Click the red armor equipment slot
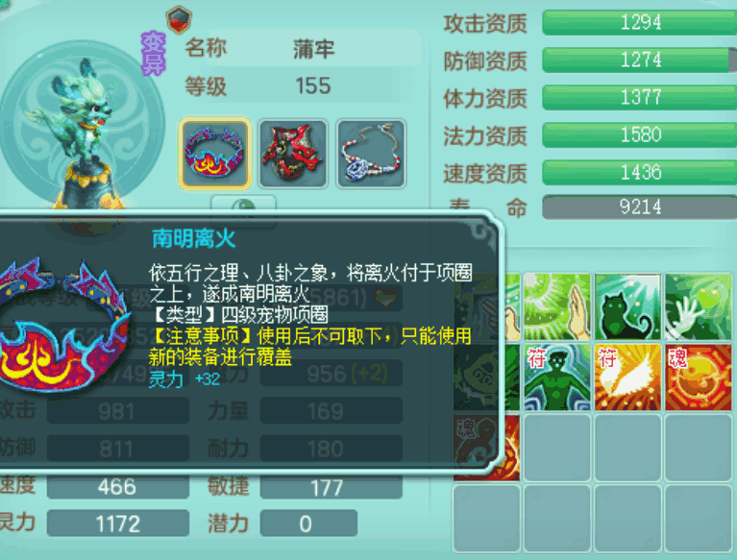Viewport: 737px width, 560px height. tap(293, 154)
